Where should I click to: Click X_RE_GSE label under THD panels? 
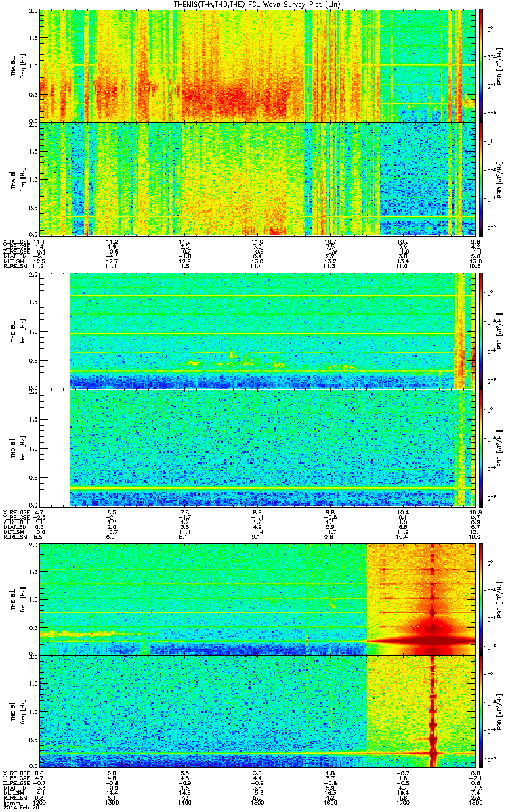[16, 513]
